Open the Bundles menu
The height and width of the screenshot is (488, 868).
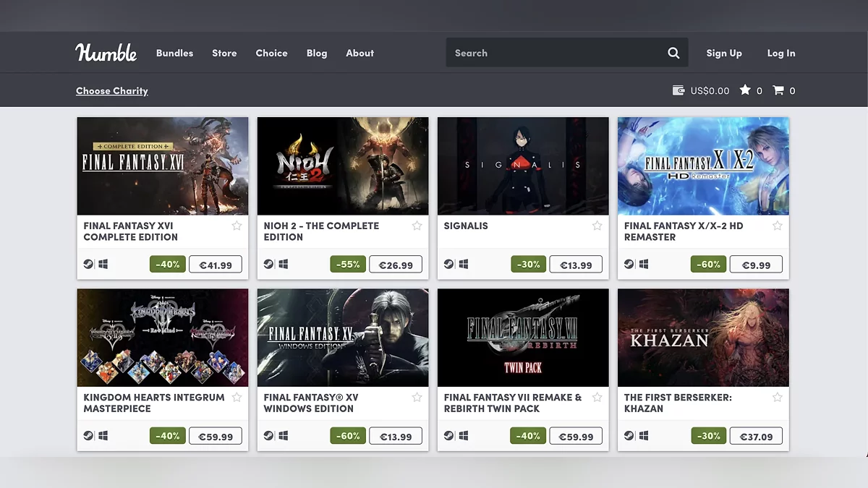174,53
